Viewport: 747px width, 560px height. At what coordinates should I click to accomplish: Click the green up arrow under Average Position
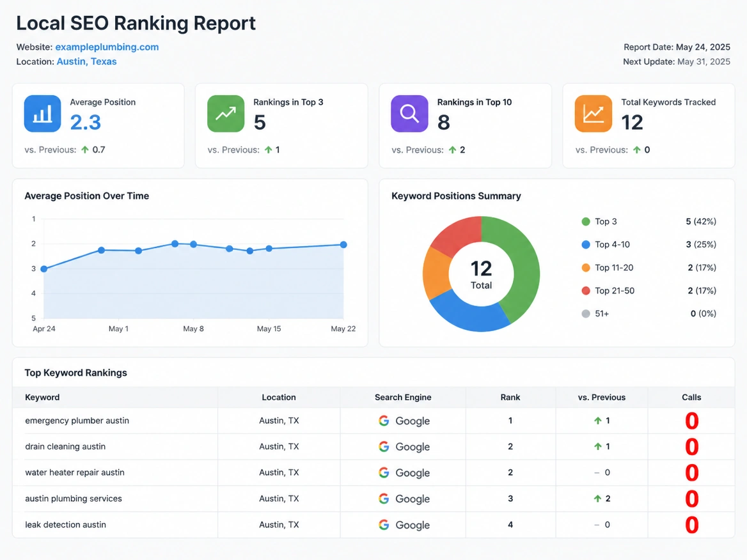85,150
